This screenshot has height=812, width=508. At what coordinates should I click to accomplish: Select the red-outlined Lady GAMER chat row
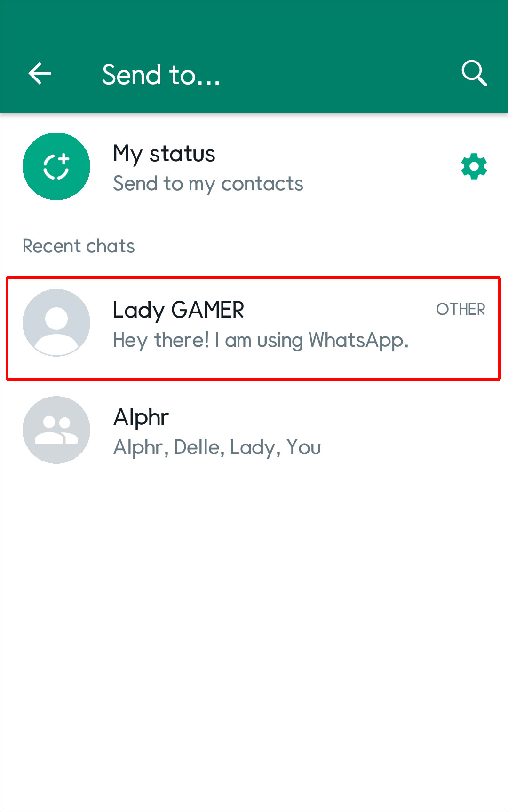(253, 328)
